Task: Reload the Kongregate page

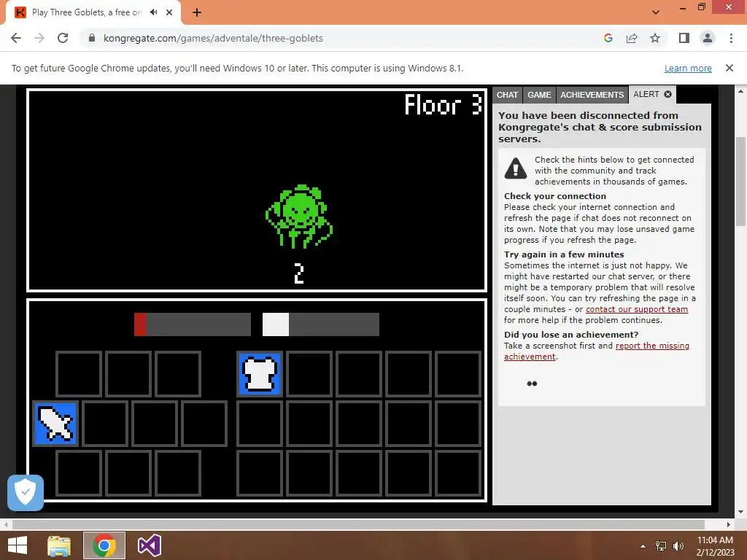Action: coord(63,38)
